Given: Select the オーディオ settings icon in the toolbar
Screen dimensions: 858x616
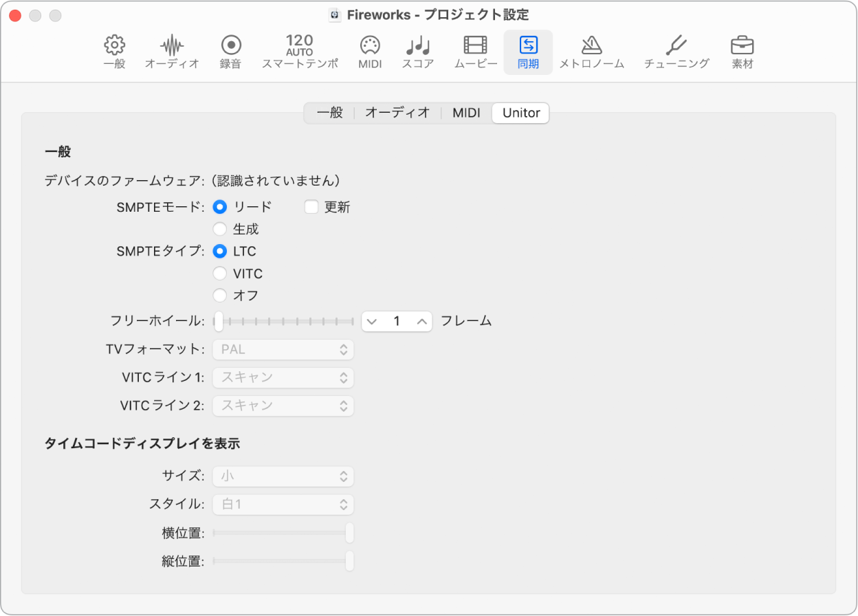Looking at the screenshot, I should tap(170, 52).
